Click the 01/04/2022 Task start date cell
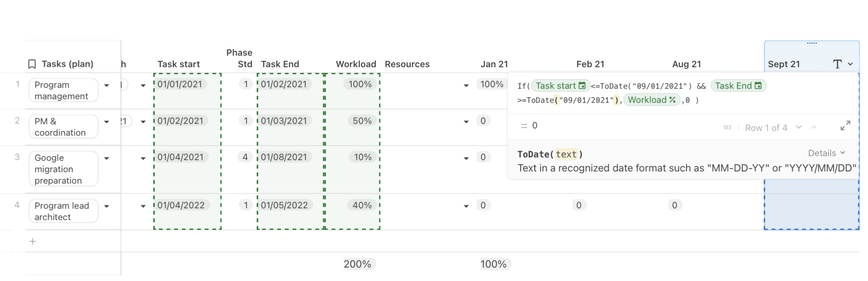868x281 pixels. click(x=181, y=205)
